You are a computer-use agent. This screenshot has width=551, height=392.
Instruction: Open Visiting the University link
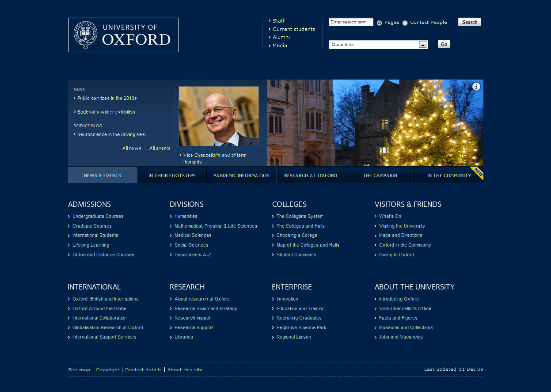[x=402, y=226]
